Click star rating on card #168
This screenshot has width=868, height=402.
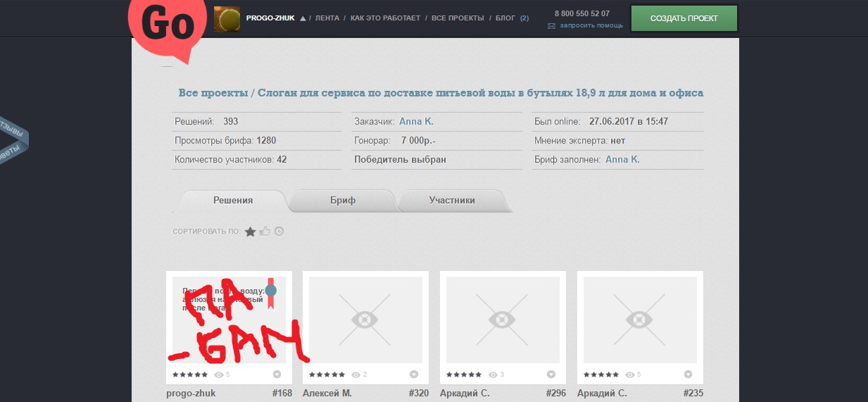pos(190,375)
